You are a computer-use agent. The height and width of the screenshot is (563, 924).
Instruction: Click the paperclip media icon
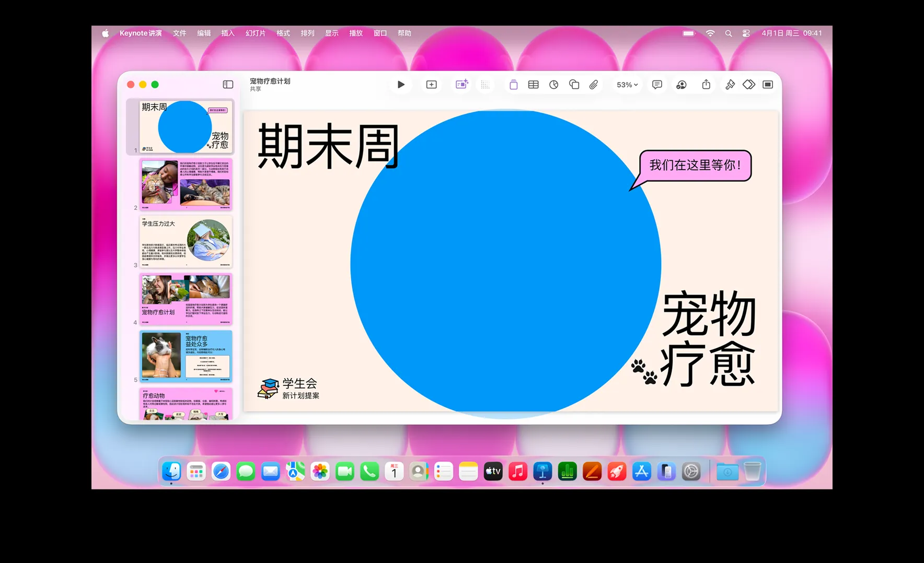[594, 85]
